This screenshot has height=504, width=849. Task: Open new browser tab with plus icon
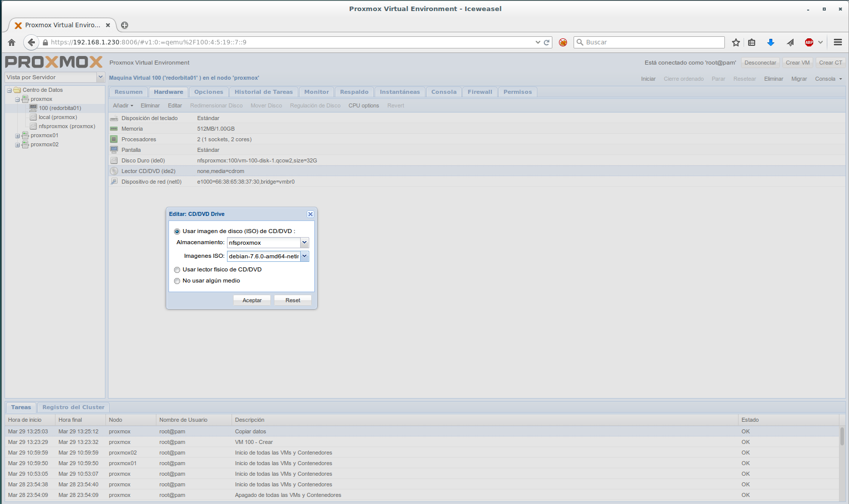click(x=125, y=25)
